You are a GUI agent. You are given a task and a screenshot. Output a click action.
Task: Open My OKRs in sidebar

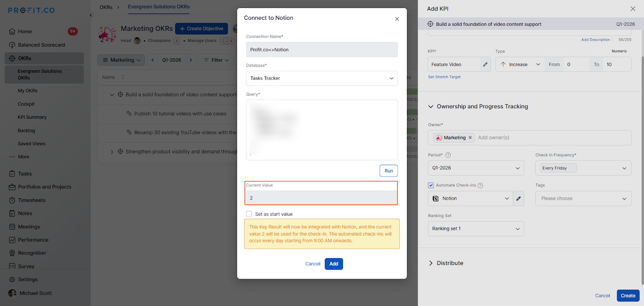pos(27,91)
